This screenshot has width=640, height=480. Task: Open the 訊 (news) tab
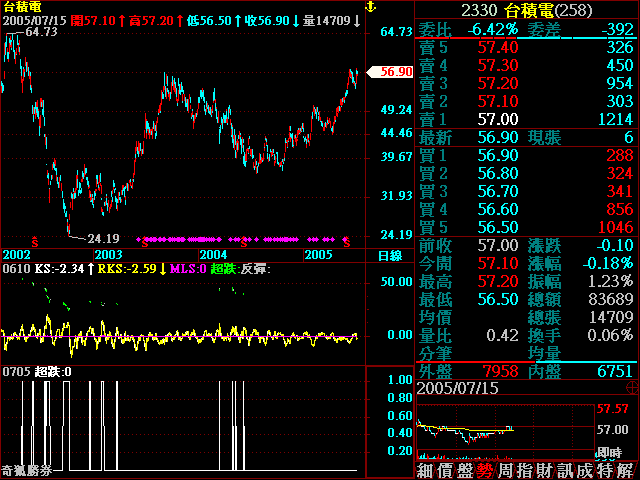coord(566,470)
